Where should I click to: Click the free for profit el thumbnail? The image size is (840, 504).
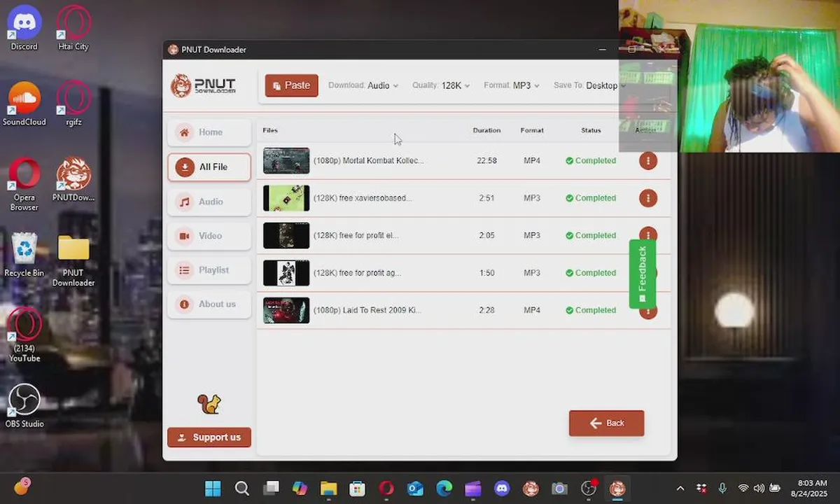(x=286, y=236)
